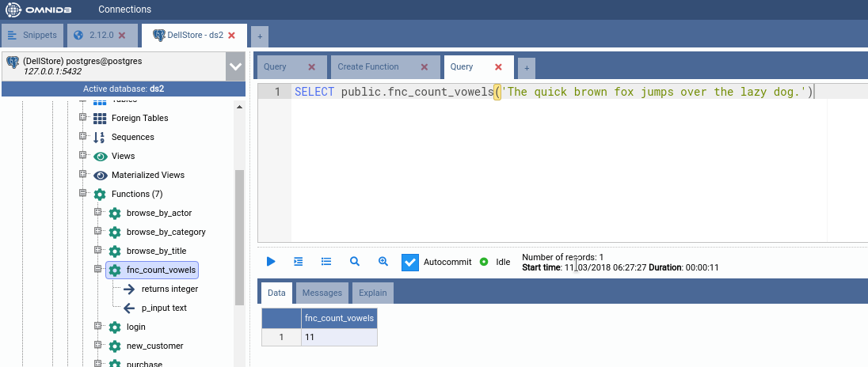Switch to the Messages results tab
The width and height of the screenshot is (868, 367).
pos(322,293)
